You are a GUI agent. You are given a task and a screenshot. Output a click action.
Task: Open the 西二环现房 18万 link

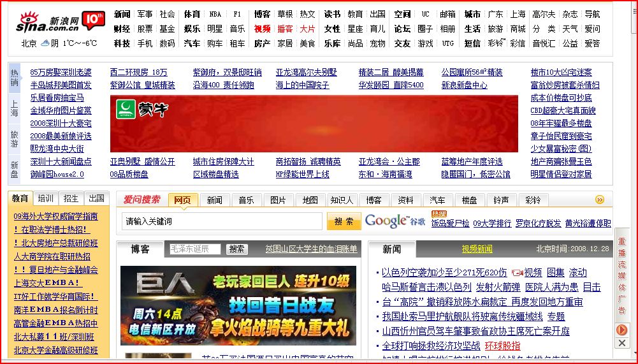point(139,72)
